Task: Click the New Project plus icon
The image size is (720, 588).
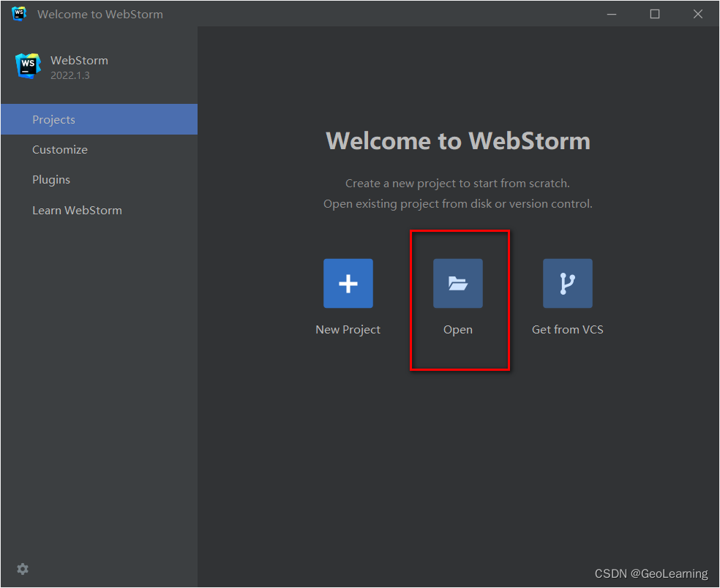Action: click(x=348, y=283)
